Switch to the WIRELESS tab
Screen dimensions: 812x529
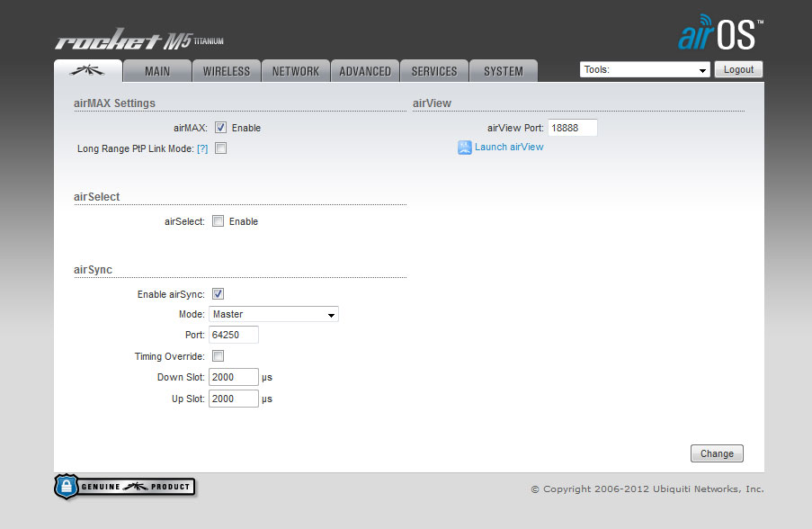coord(226,69)
